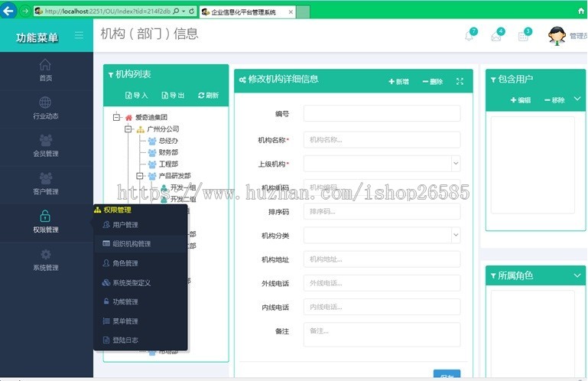Select 菜单管理 in submenu
The width and height of the screenshot is (588, 381).
(125, 321)
